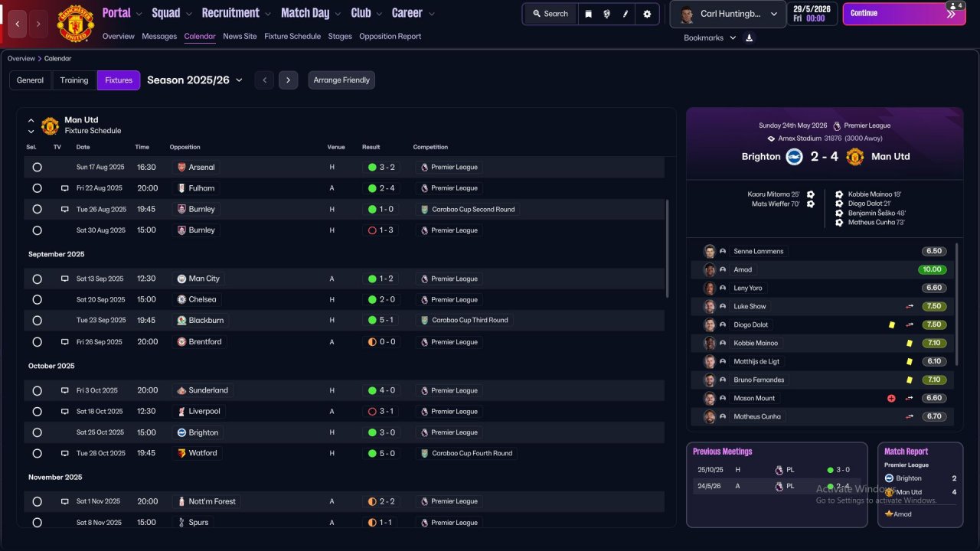
Task: Go forward with the right arrow navigation button
Action: pos(39,24)
